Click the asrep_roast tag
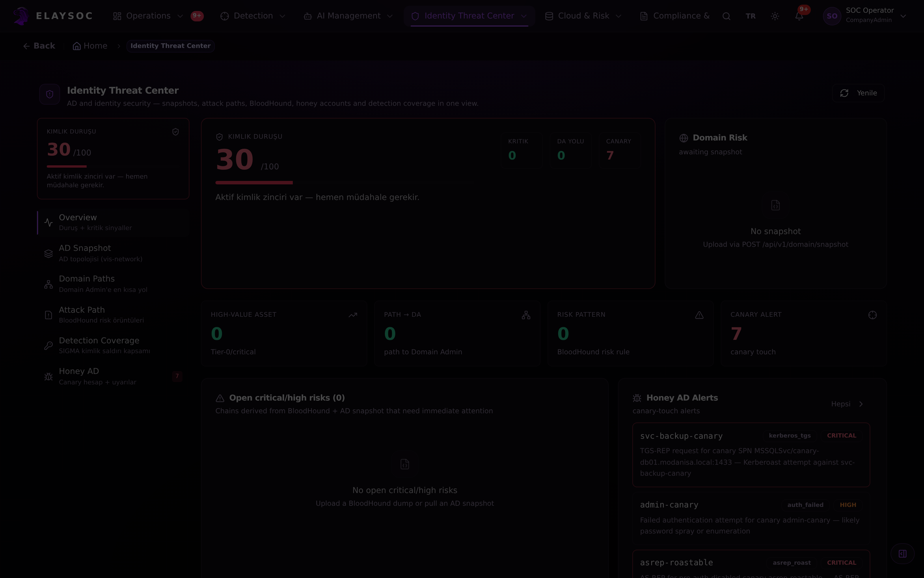This screenshot has width=924, height=578. click(x=791, y=563)
